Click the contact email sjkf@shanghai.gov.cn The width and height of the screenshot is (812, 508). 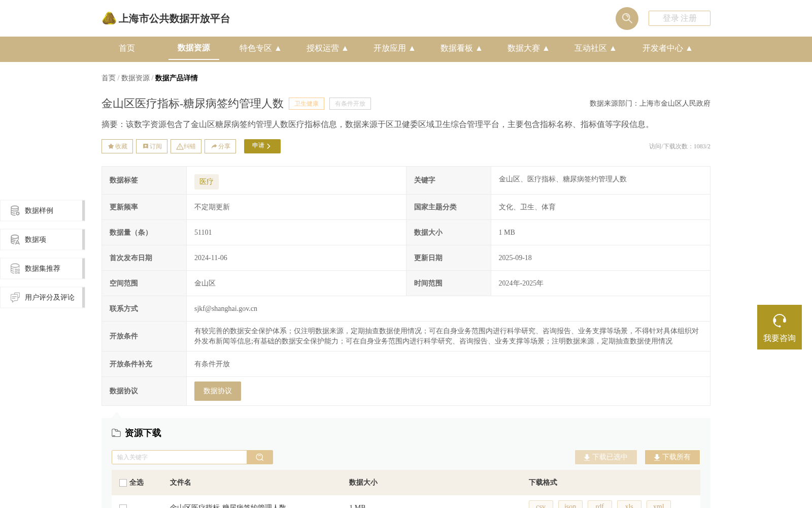coord(226,309)
